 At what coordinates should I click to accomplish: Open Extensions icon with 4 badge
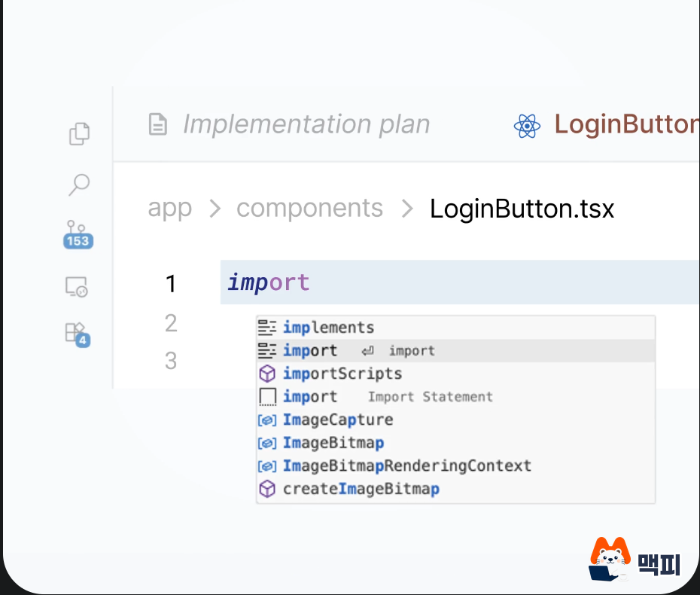point(78,334)
